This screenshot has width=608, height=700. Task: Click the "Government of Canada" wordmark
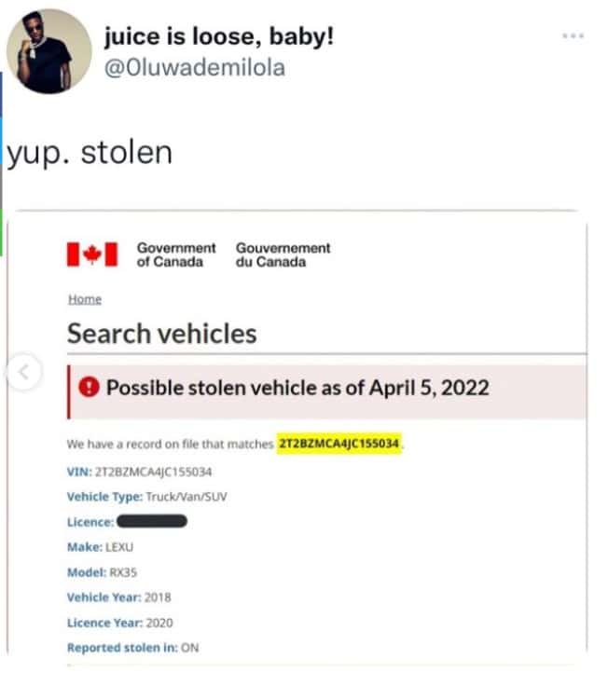175,254
